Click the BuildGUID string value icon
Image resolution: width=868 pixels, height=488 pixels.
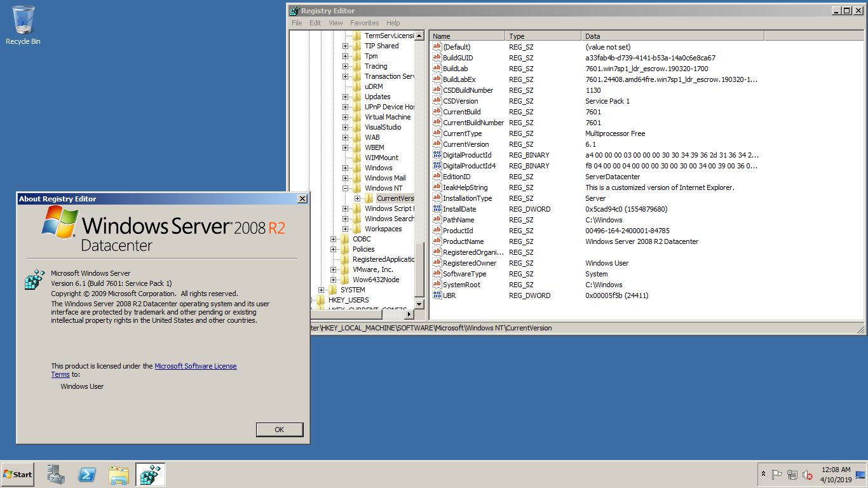click(437, 58)
